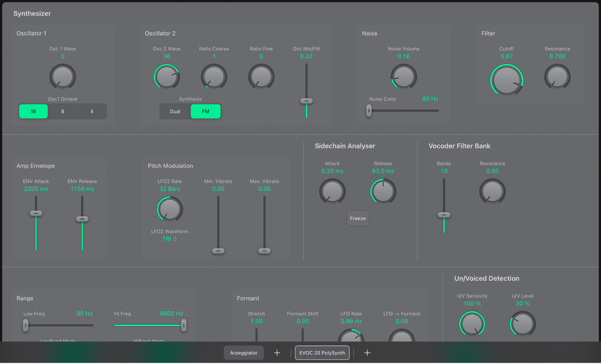This screenshot has width=601, height=364.
Task: Select the EVOC 20 PolySynth tab
Action: 322,353
